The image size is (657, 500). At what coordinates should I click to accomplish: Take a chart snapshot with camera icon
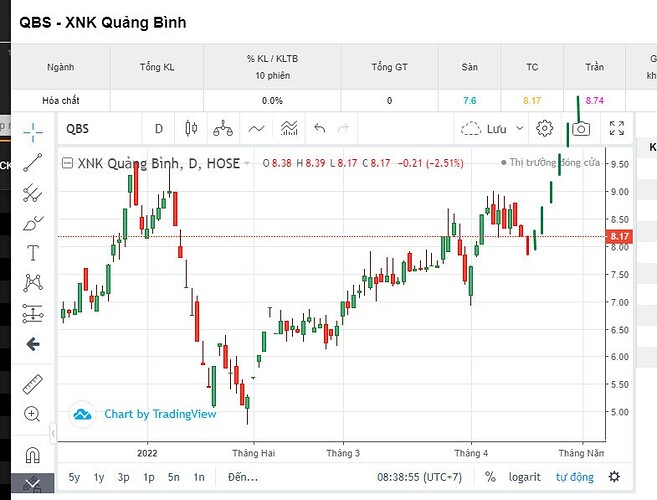tap(580, 129)
